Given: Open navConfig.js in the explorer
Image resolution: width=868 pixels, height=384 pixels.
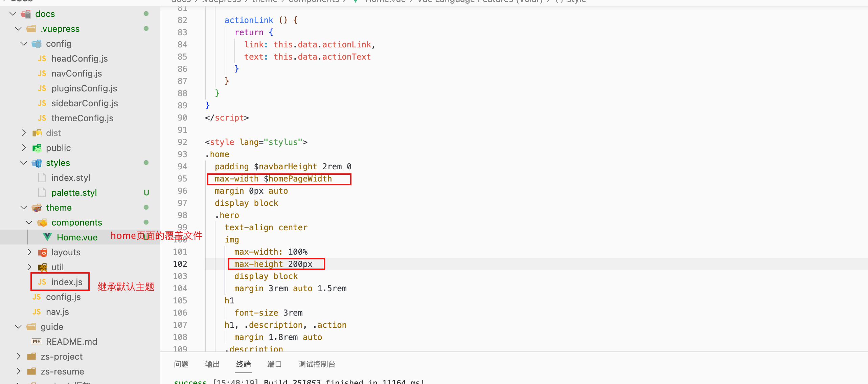Looking at the screenshot, I should (76, 73).
